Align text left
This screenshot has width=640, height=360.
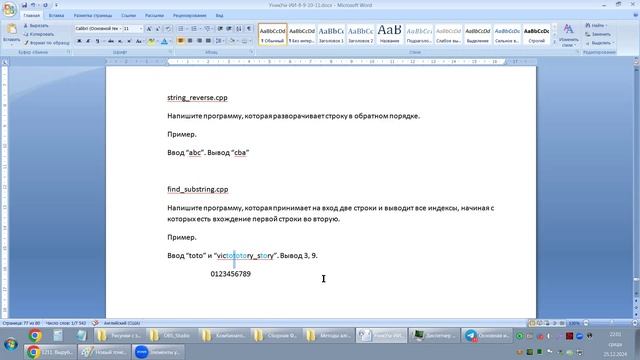(x=180, y=41)
